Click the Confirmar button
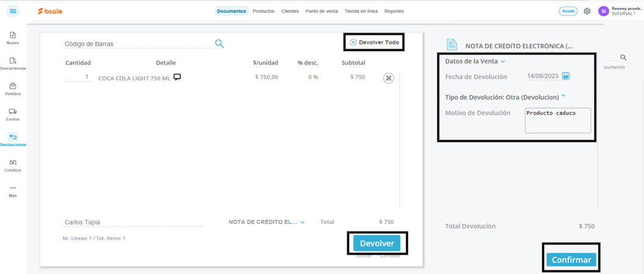 [x=571, y=260]
